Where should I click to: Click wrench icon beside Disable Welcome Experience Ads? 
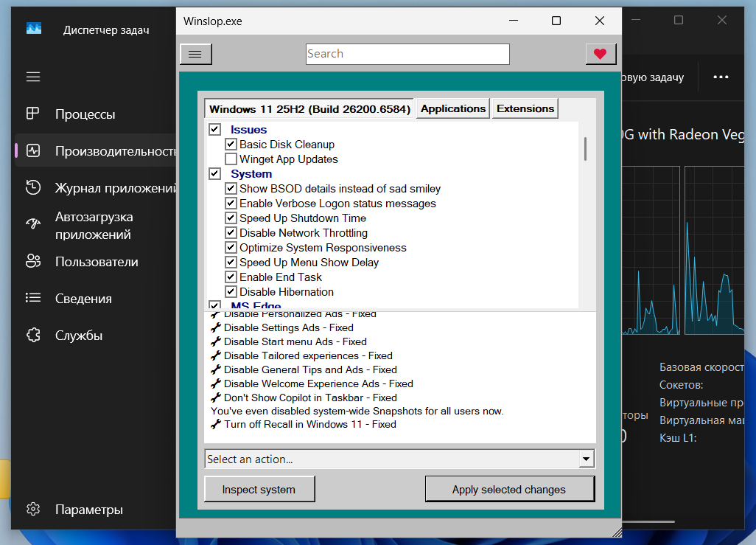click(x=216, y=383)
